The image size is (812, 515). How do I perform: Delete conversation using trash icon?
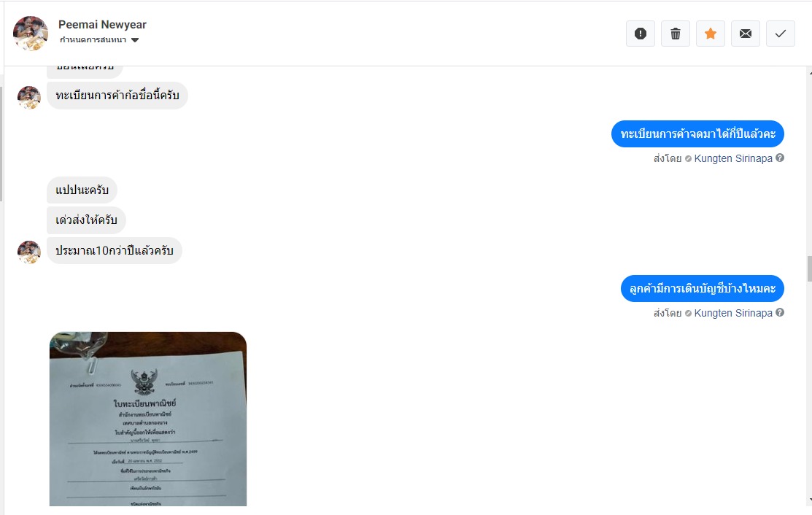click(676, 34)
